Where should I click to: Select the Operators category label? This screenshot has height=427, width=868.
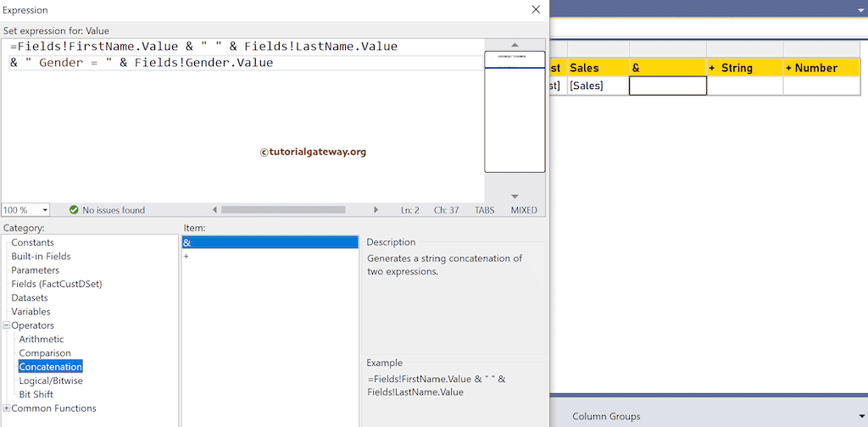click(x=33, y=325)
